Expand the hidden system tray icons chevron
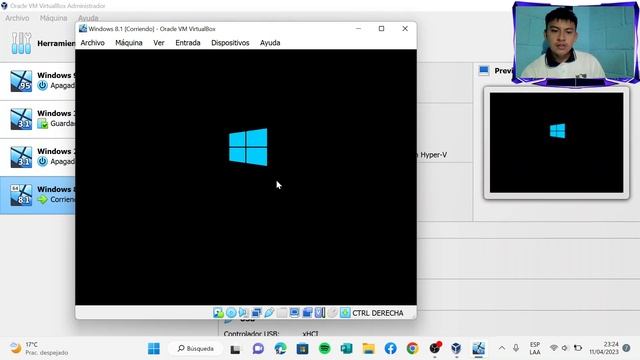 pyautogui.click(x=502, y=348)
